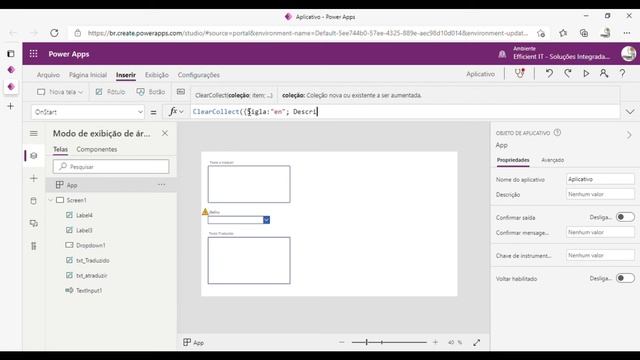The height and width of the screenshot is (360, 640).
Task: Preview the app with Play icon
Action: point(586,73)
